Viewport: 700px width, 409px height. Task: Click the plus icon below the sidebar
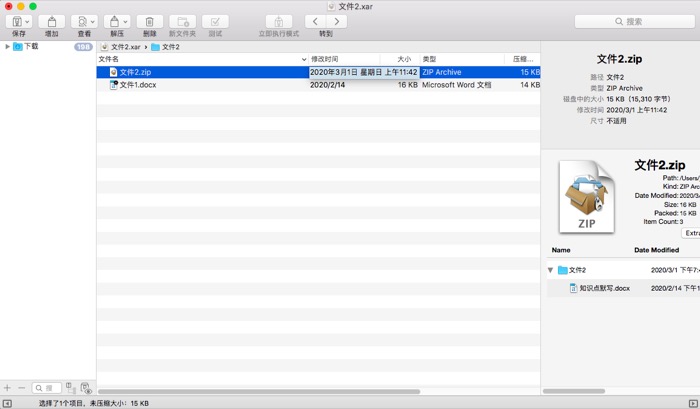pos(8,388)
